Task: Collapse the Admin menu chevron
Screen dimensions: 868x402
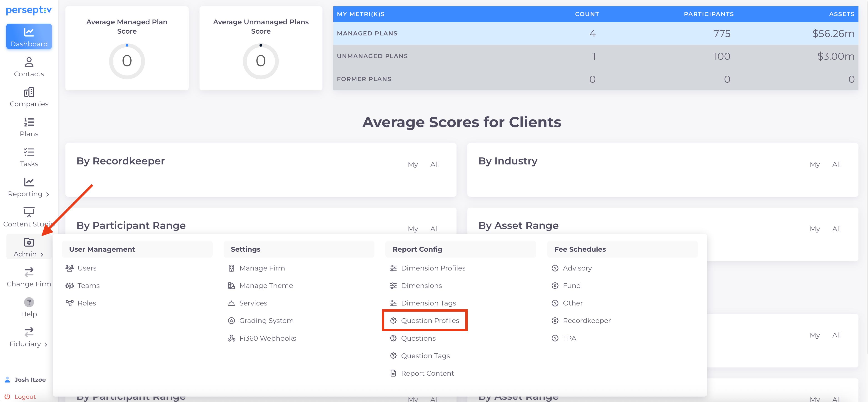Action: pos(42,255)
